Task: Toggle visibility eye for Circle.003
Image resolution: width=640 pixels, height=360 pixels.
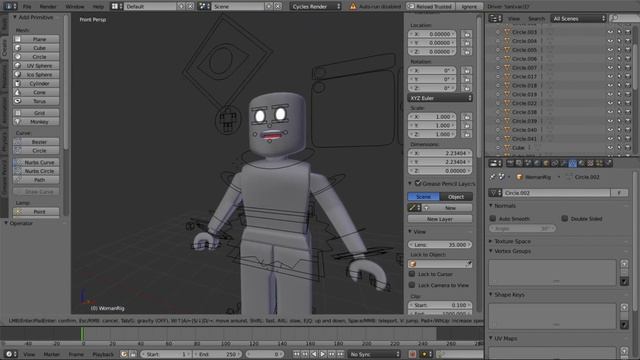Action: tap(610, 32)
